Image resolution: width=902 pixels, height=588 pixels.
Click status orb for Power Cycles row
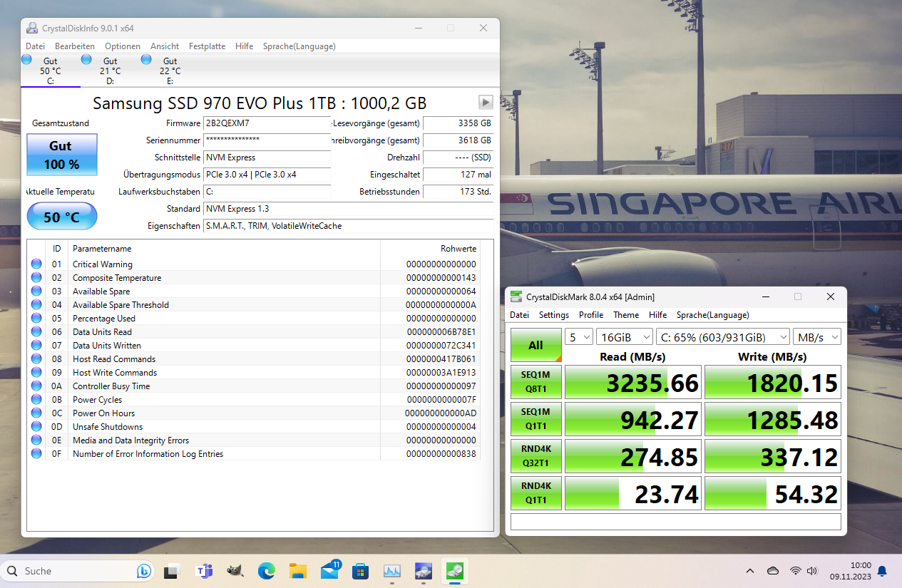coord(36,400)
